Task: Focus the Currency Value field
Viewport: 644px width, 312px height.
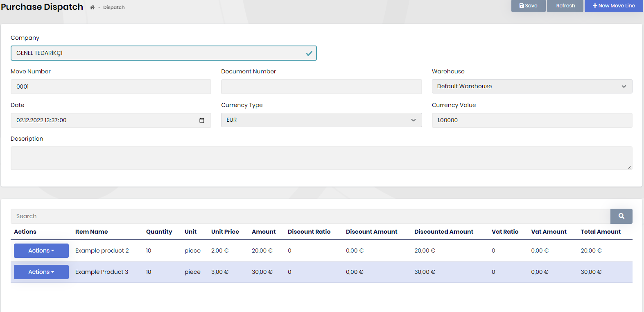Action: pos(532,120)
